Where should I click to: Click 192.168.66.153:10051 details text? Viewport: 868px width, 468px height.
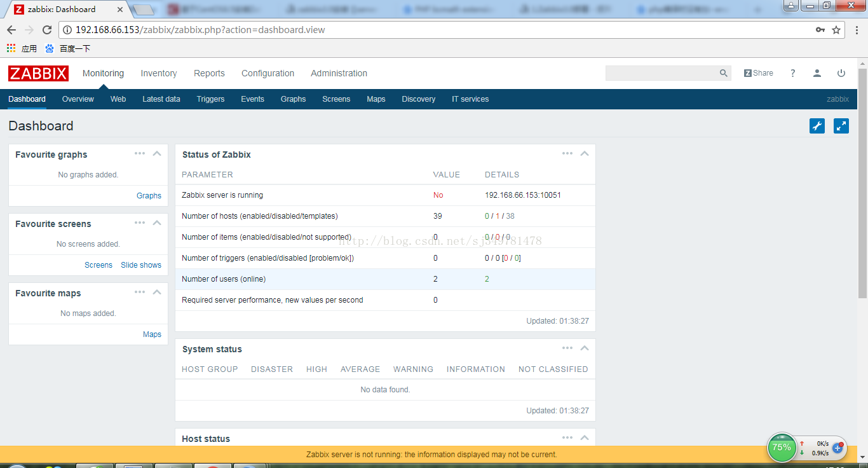pyautogui.click(x=523, y=195)
